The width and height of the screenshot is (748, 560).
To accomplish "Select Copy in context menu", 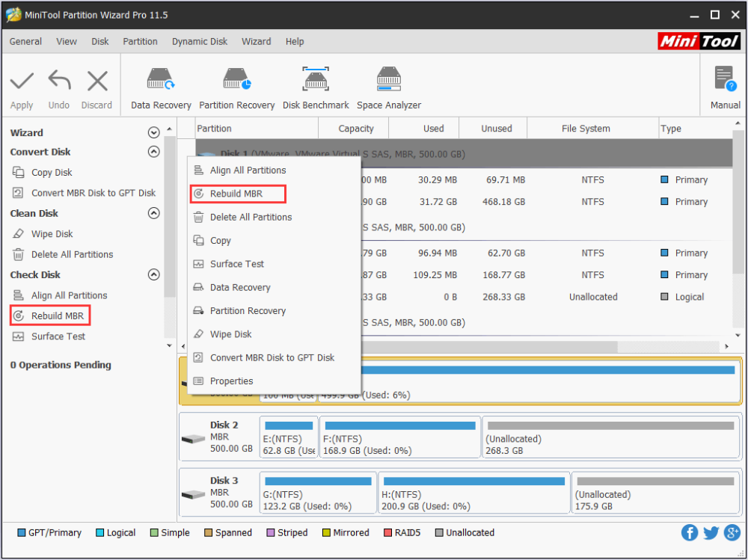I will click(274, 241).
